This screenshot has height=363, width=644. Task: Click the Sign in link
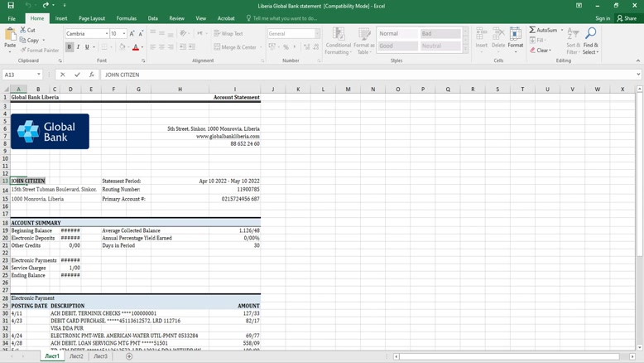pyautogui.click(x=603, y=18)
